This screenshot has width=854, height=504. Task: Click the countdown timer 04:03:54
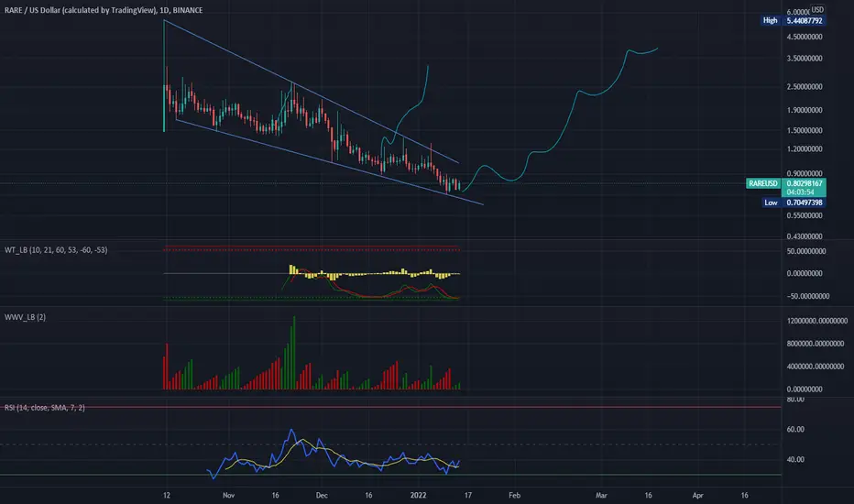(800, 192)
